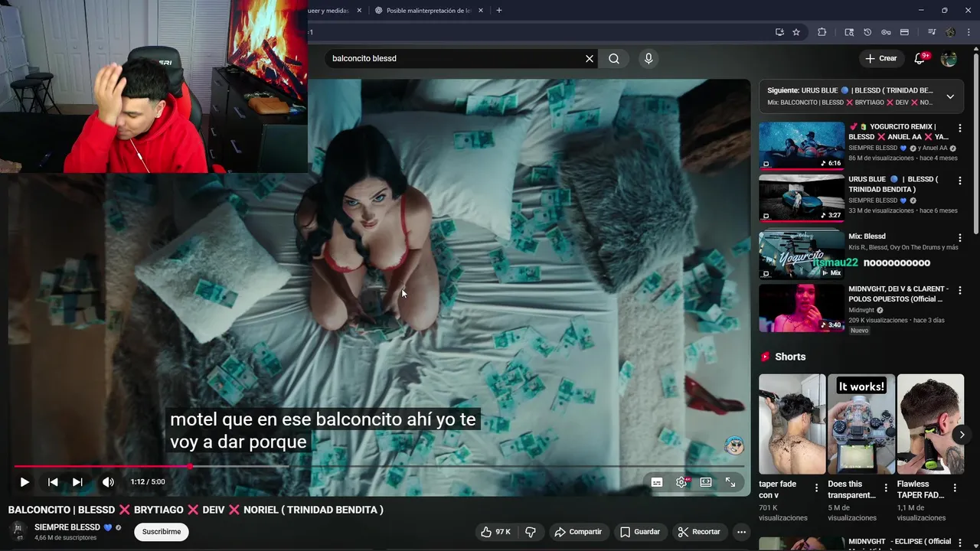Viewport: 980px width, 551px height.
Task: Toggle subtitles (closed captions) button
Action: (657, 482)
